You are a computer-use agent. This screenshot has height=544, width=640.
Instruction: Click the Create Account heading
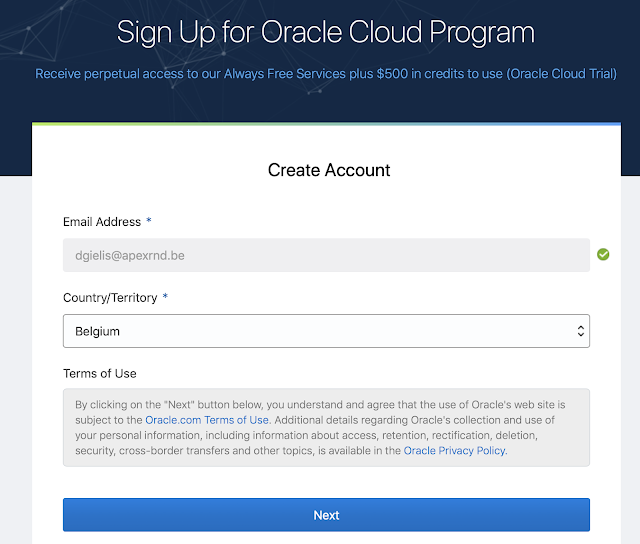coord(329,170)
